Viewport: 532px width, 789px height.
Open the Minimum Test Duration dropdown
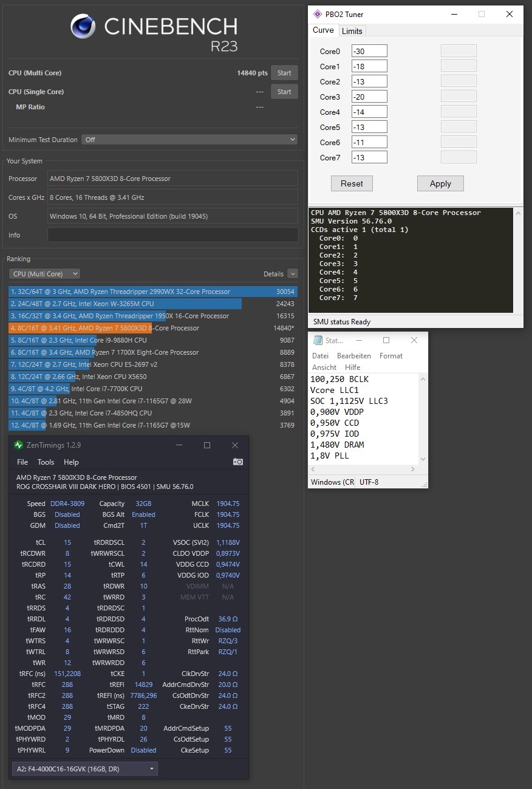(190, 140)
